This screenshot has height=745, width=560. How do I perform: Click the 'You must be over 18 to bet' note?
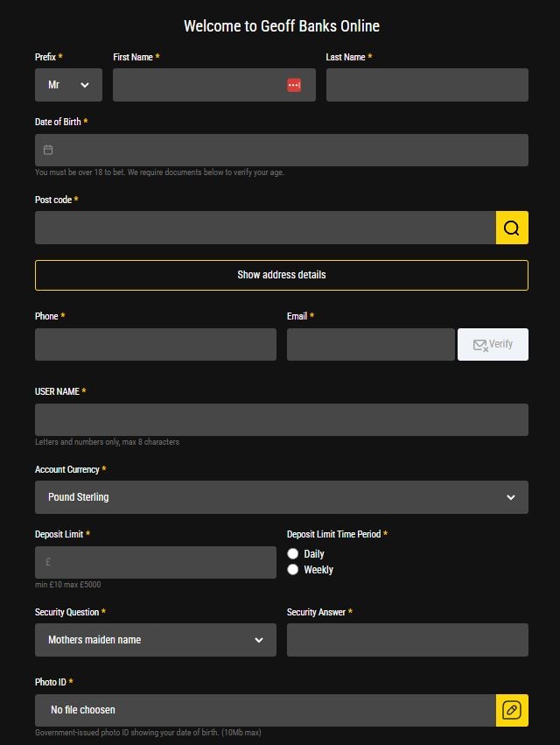pos(159,172)
